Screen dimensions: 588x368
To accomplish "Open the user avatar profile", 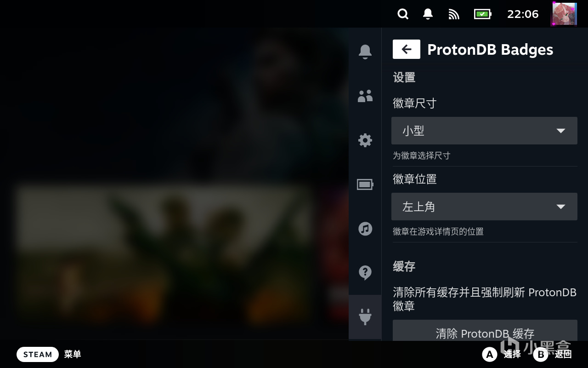I will pyautogui.click(x=564, y=14).
